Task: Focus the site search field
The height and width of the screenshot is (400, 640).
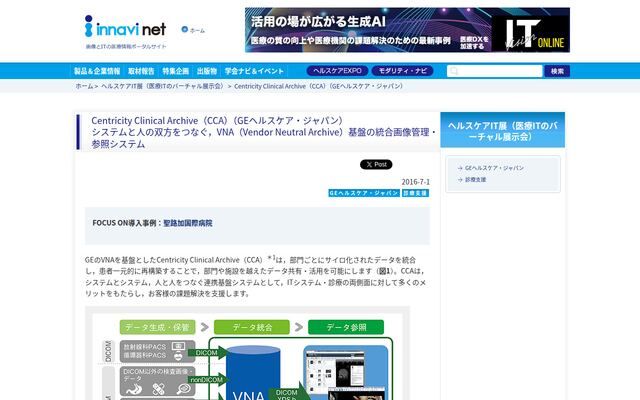Action: click(495, 71)
